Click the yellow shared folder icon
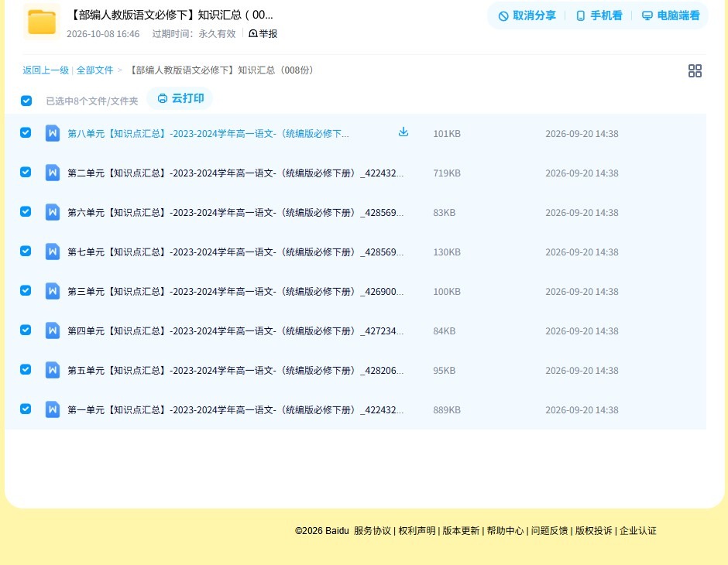This screenshot has height=565, width=728. pyautogui.click(x=42, y=22)
